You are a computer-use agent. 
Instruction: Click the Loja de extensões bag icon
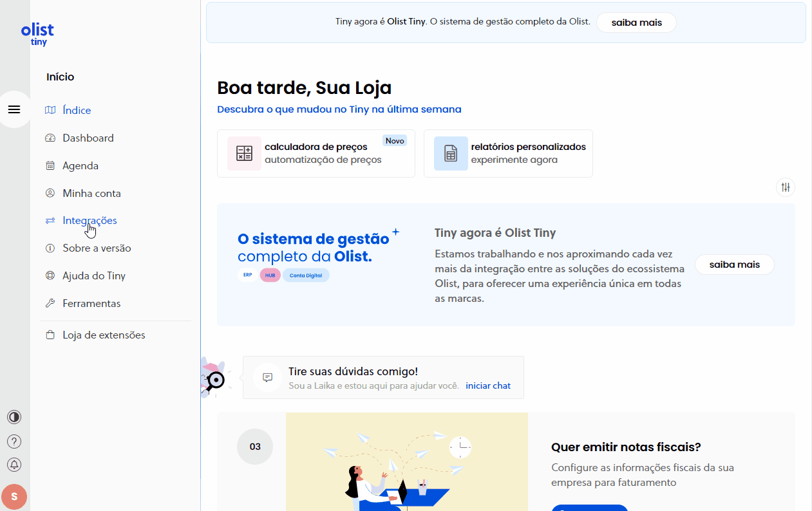click(x=50, y=335)
